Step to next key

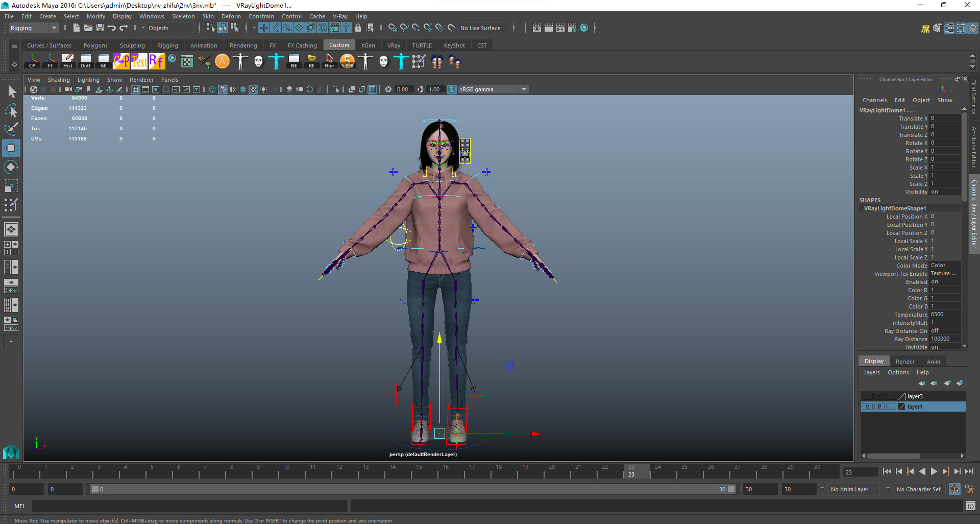tap(945, 472)
